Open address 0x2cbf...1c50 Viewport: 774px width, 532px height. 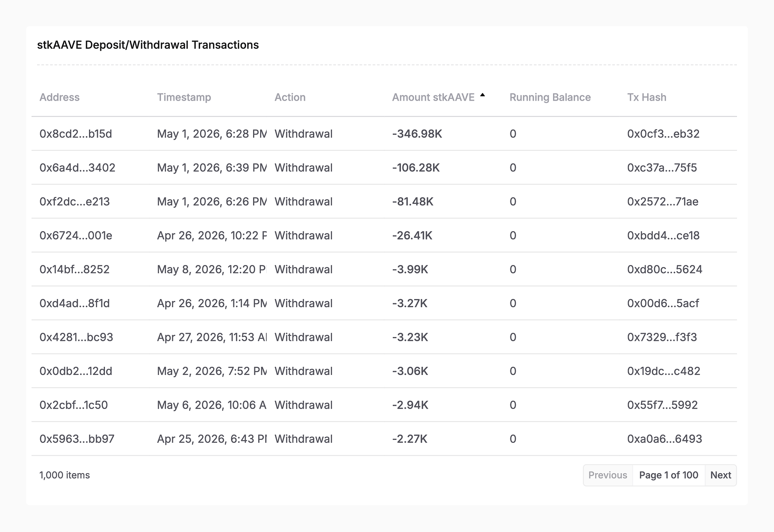(x=74, y=405)
